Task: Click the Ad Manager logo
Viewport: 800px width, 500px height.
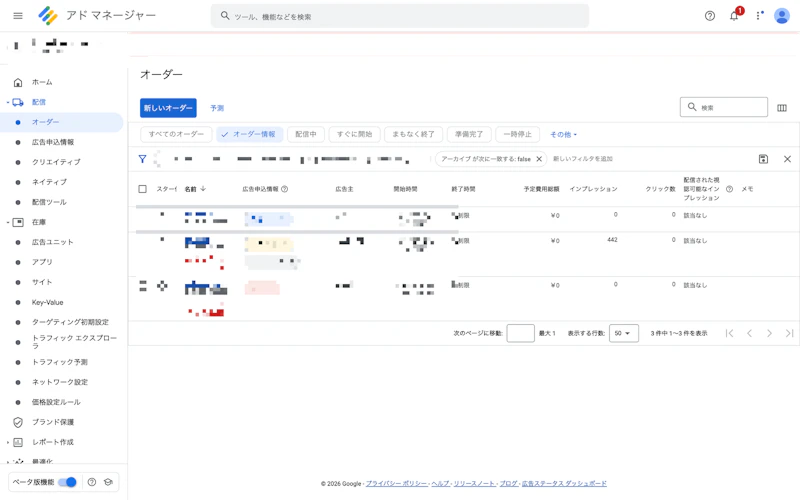Action: [47, 16]
